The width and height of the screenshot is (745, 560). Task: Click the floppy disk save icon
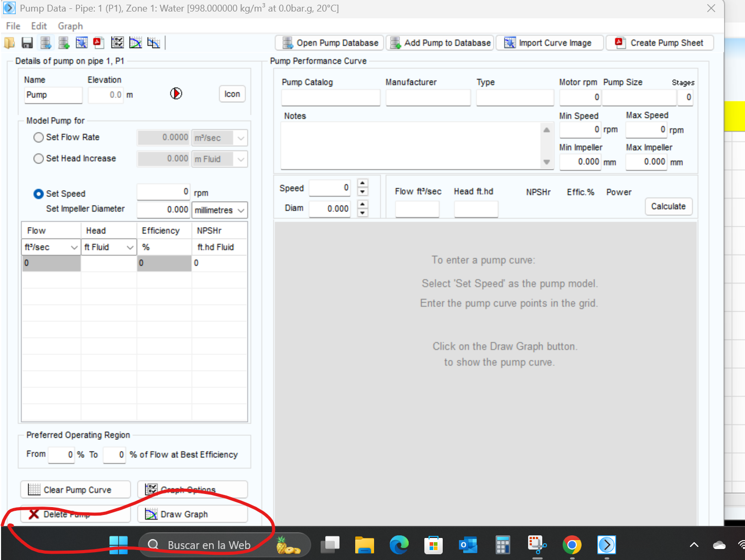(27, 43)
